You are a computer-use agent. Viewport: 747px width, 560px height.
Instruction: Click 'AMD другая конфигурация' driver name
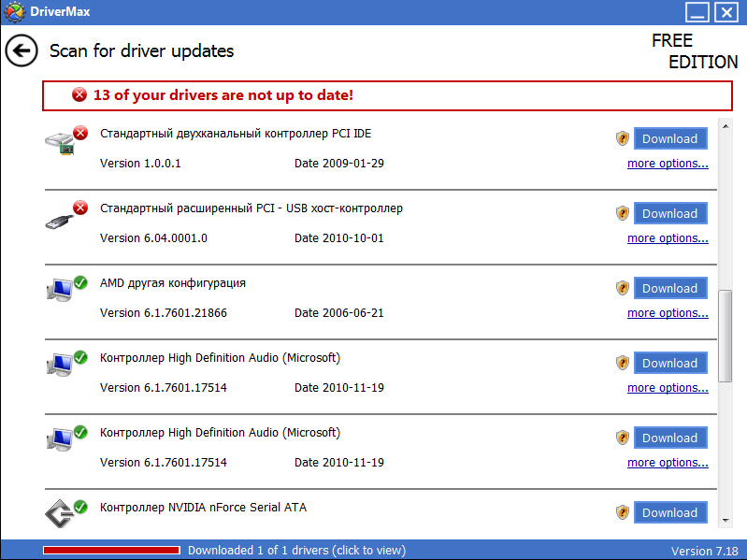(x=172, y=283)
